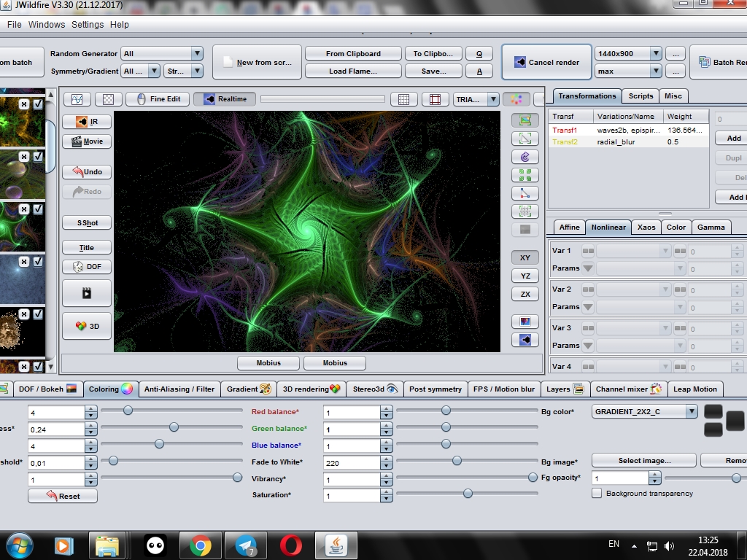Toggle the checkbox on the bubbles thumbnail
The height and width of the screenshot is (560, 747).
tap(38, 157)
